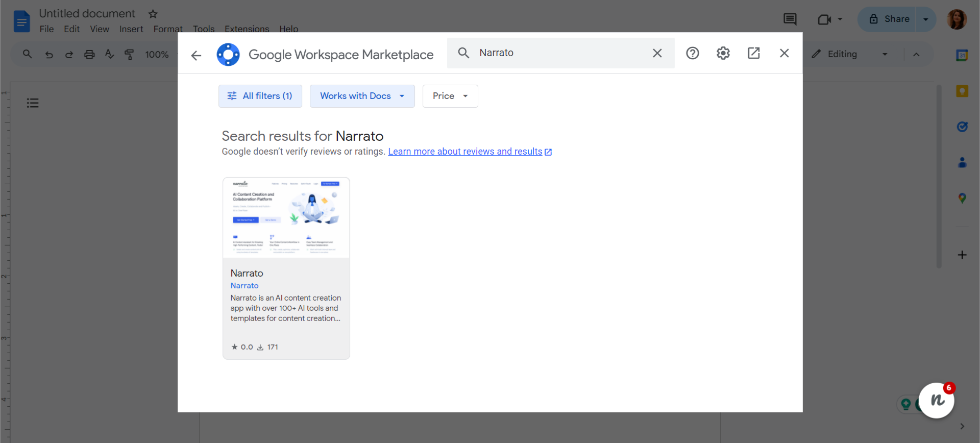Click the Narrato search input field
Image resolution: width=980 pixels, height=443 pixels.
point(561,53)
